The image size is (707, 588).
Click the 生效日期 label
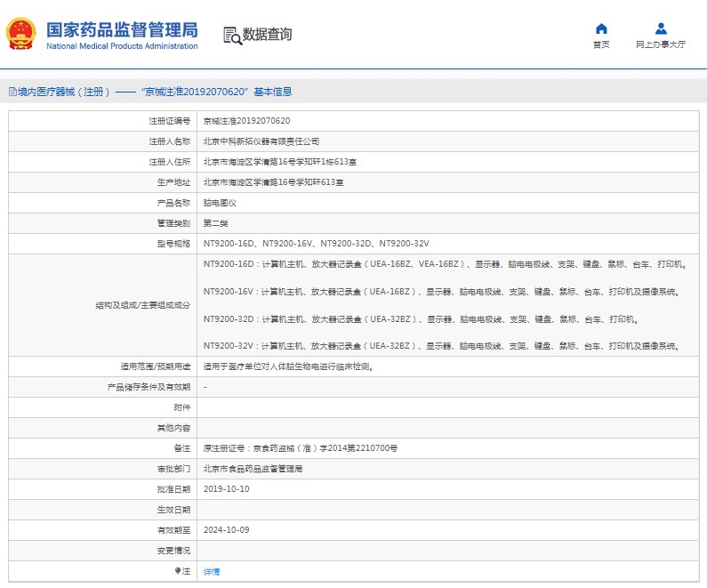tap(173, 510)
